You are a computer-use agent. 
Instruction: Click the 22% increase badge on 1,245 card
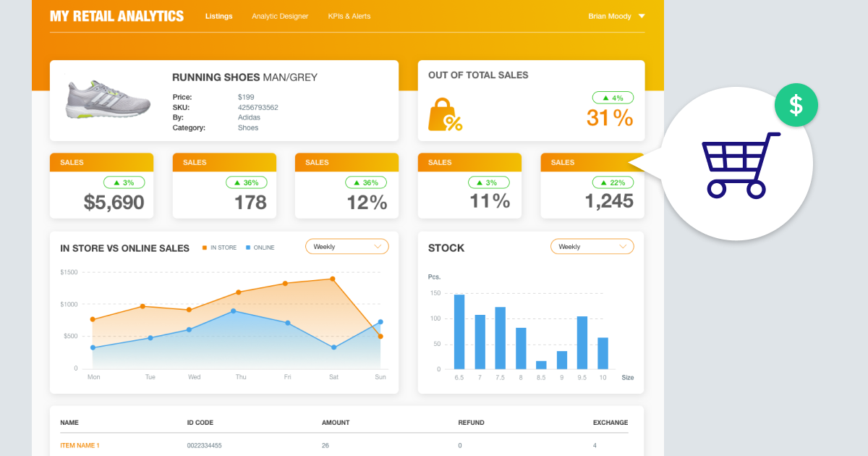613,182
